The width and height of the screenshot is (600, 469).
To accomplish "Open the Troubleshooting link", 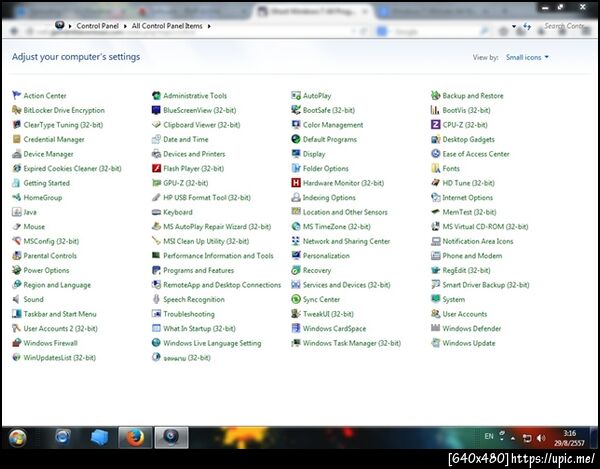I will [x=189, y=314].
